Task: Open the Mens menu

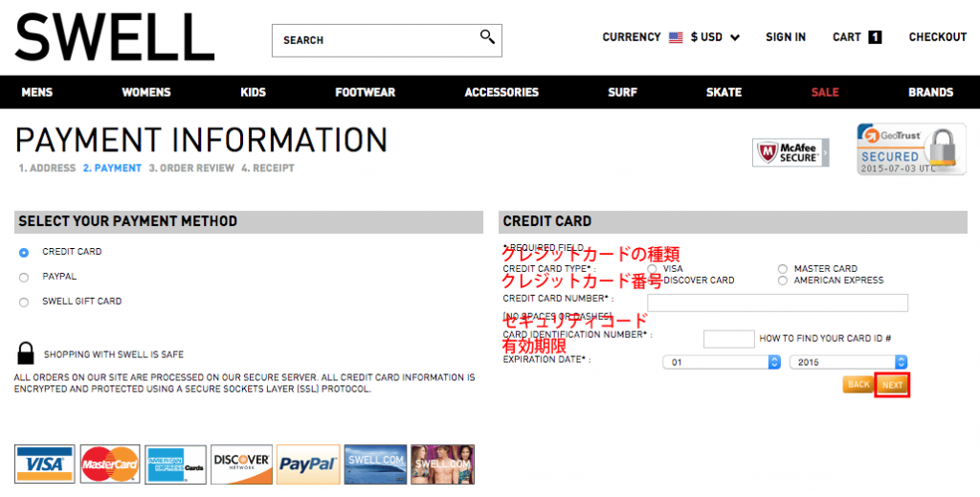Action: pyautogui.click(x=37, y=92)
